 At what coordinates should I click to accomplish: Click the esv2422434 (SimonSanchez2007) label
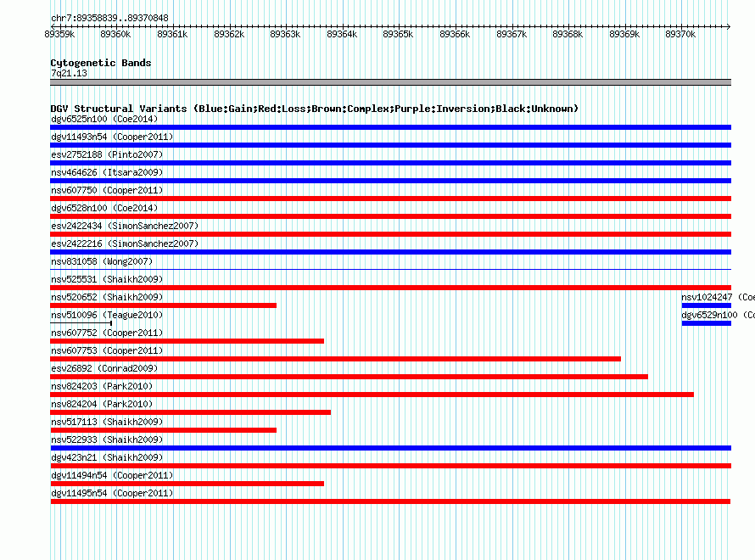point(125,226)
